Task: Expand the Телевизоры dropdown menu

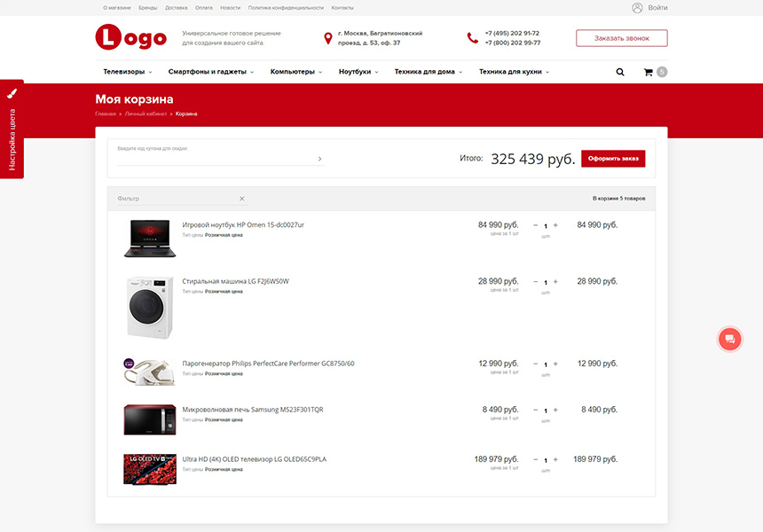Action: click(x=128, y=72)
